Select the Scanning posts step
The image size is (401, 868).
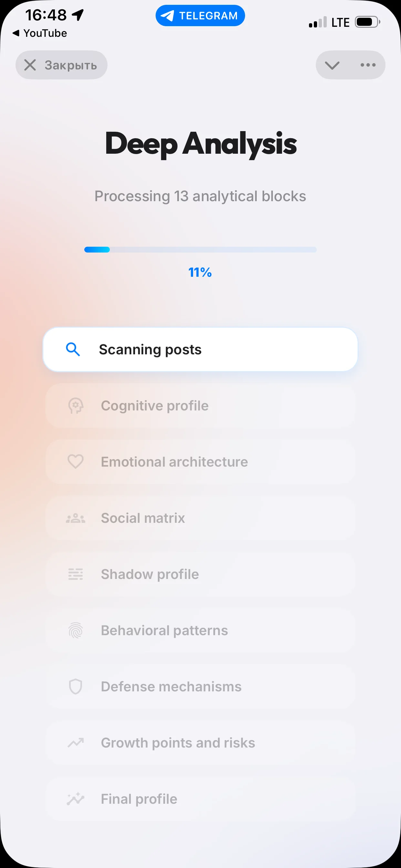tap(200, 349)
